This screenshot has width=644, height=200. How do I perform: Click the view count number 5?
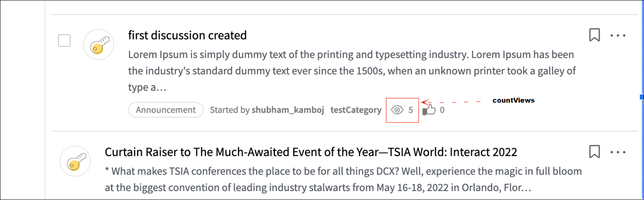pos(411,110)
